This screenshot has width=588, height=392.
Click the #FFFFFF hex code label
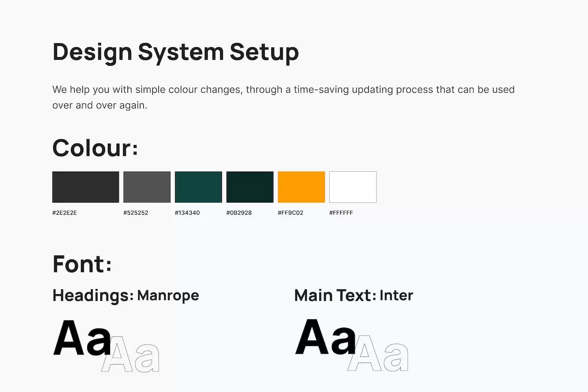click(x=341, y=213)
